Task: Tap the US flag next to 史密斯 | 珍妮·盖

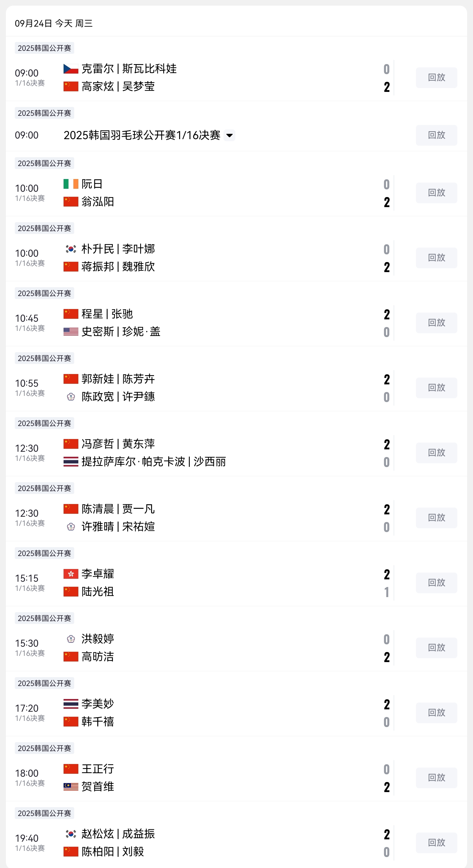Action: (x=71, y=331)
